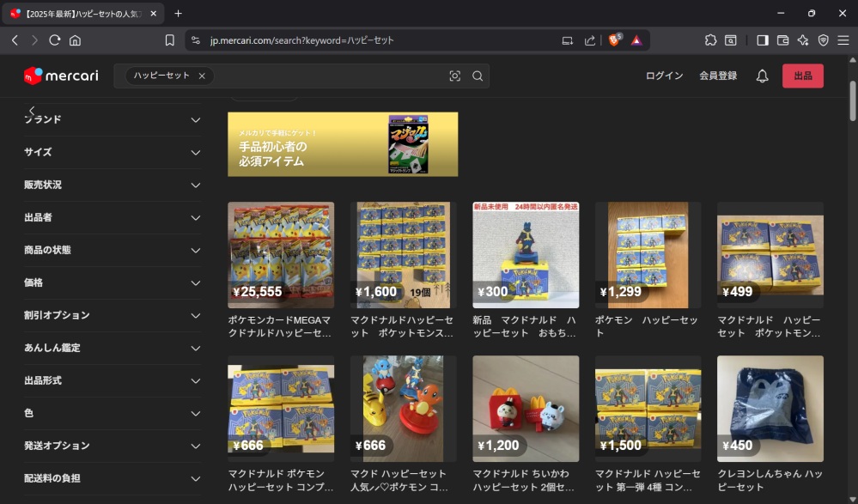Open image search camera icon
This screenshot has width=858, height=504.
pyautogui.click(x=454, y=76)
